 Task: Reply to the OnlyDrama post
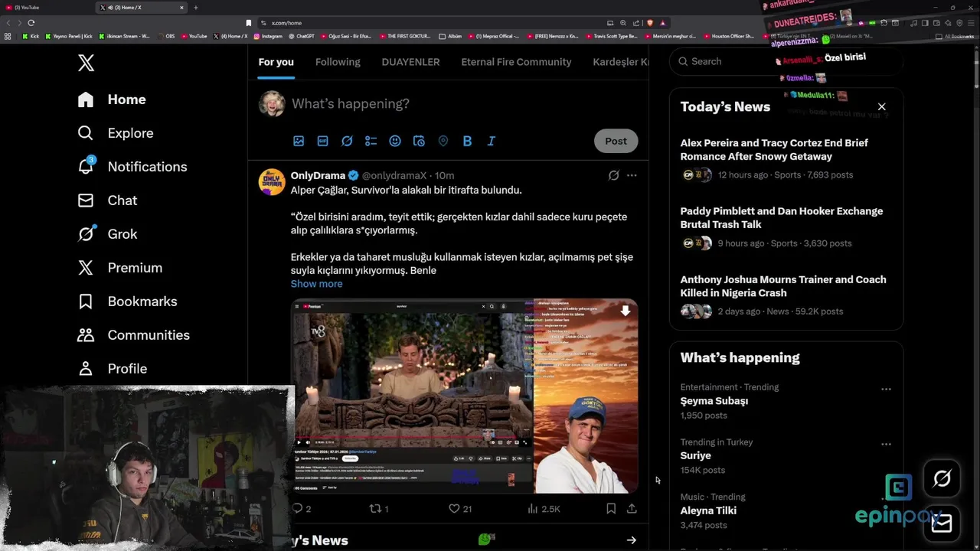(x=302, y=508)
